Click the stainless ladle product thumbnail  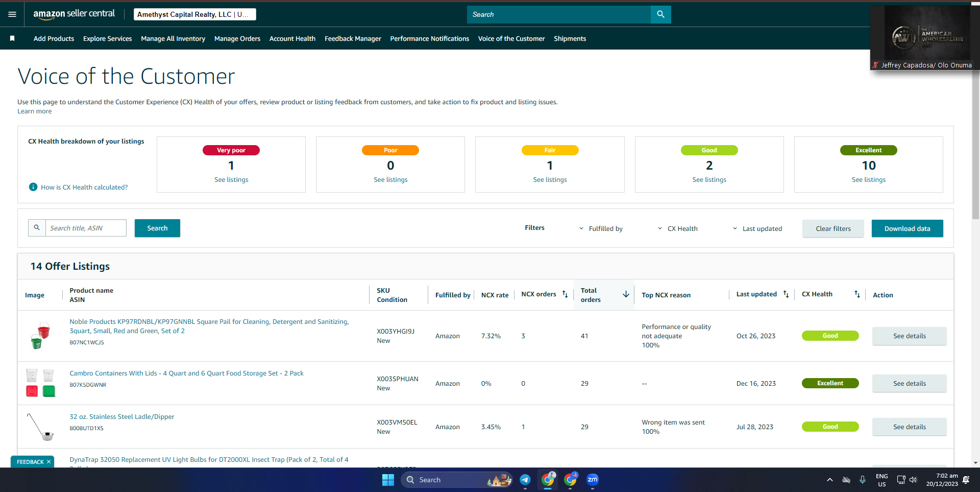click(x=40, y=427)
